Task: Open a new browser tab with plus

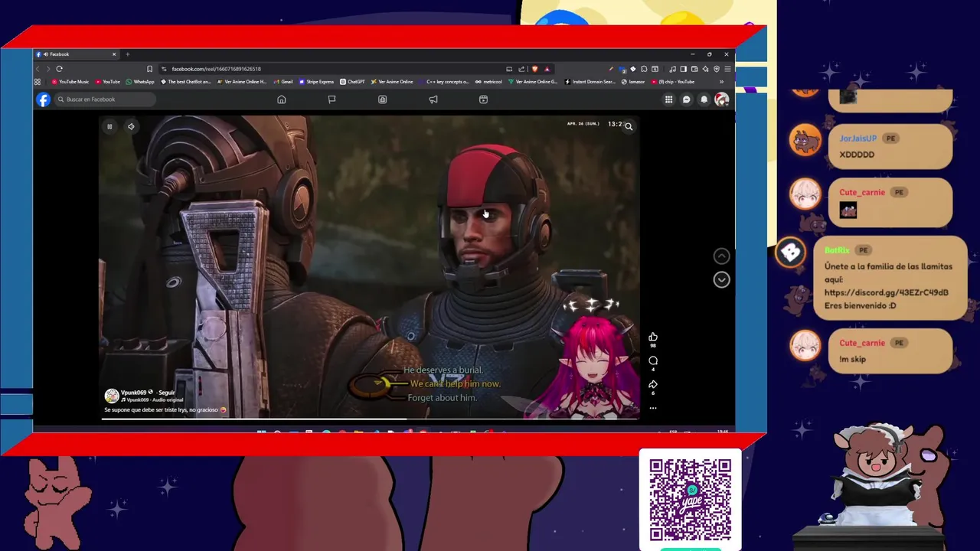Action: (x=127, y=54)
